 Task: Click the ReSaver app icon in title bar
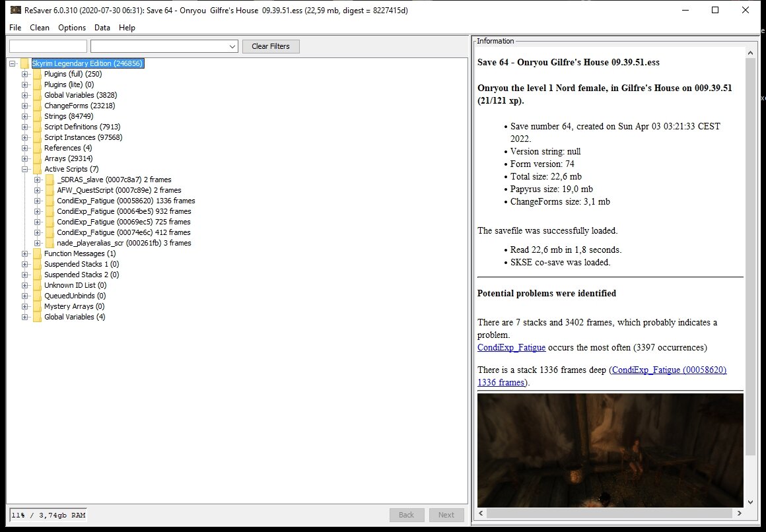pos(16,11)
